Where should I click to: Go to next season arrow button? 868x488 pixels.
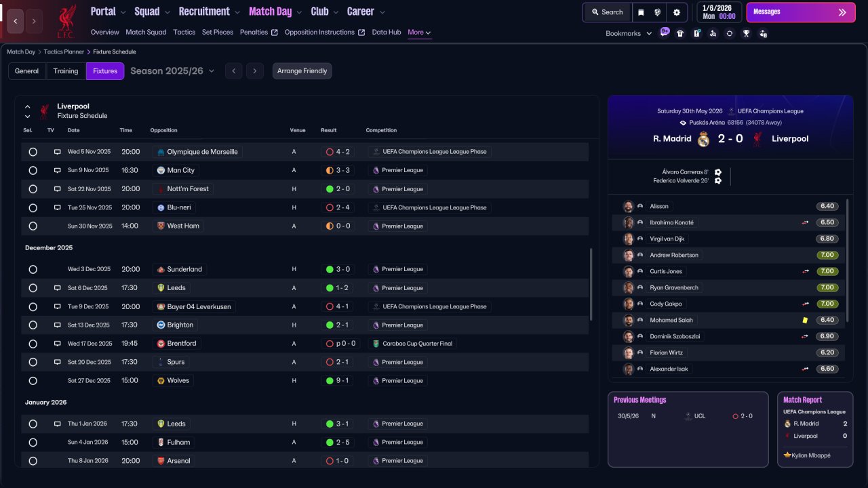[x=255, y=71]
